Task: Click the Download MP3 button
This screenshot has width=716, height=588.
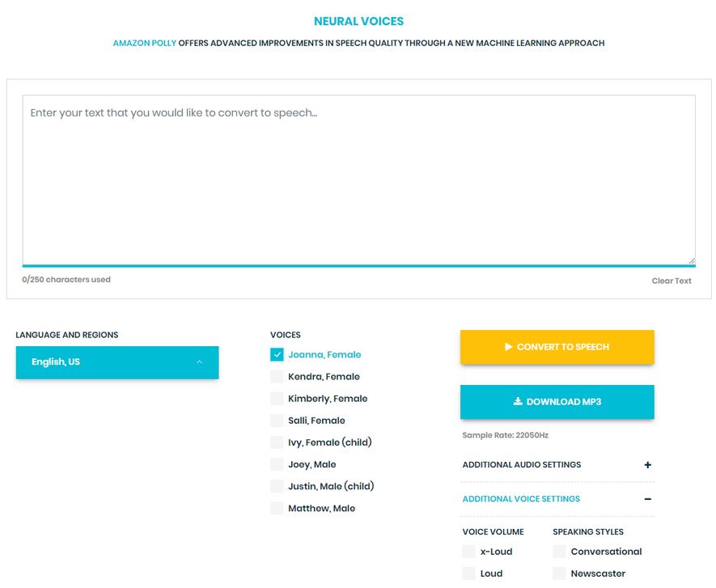Action: 557,402
